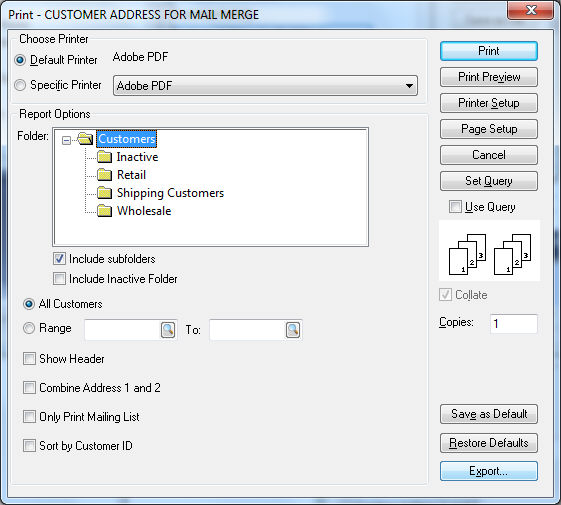The height and width of the screenshot is (505, 561).
Task: Uncheck Include subfolders option
Action: [x=59, y=258]
